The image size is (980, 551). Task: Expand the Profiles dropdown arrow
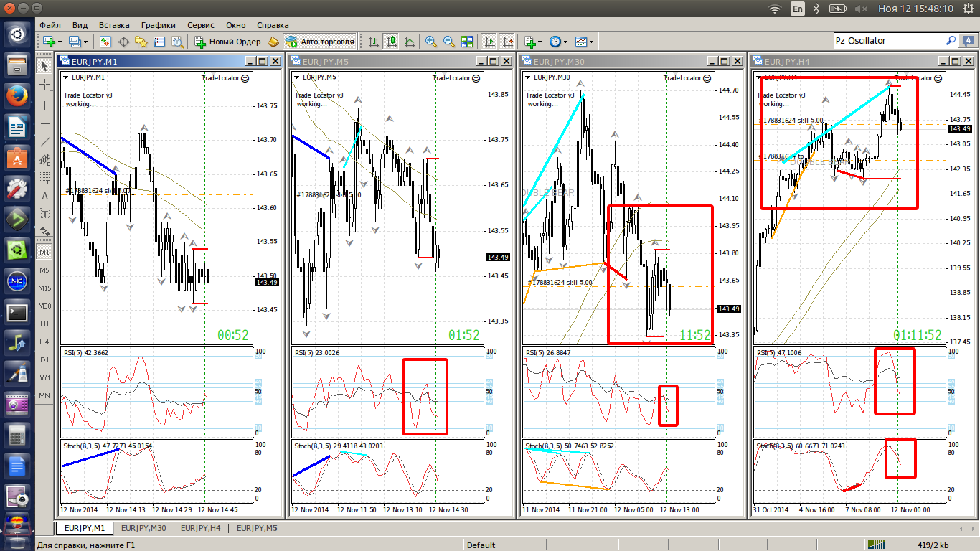coord(85,42)
